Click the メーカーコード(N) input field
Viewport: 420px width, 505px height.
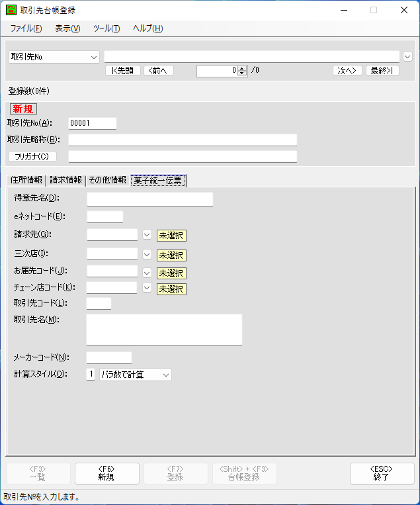click(x=109, y=358)
